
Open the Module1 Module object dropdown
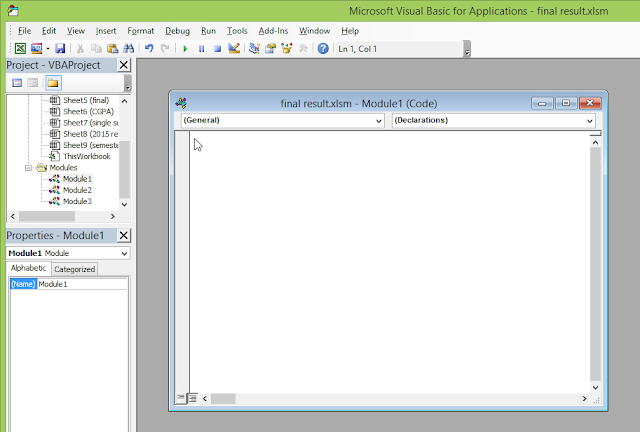[x=124, y=254]
